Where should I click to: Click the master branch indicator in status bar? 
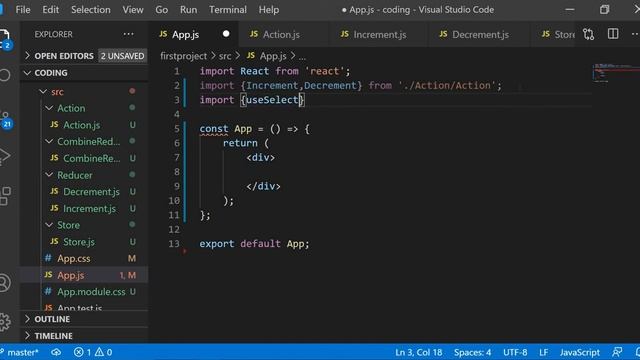point(20,352)
